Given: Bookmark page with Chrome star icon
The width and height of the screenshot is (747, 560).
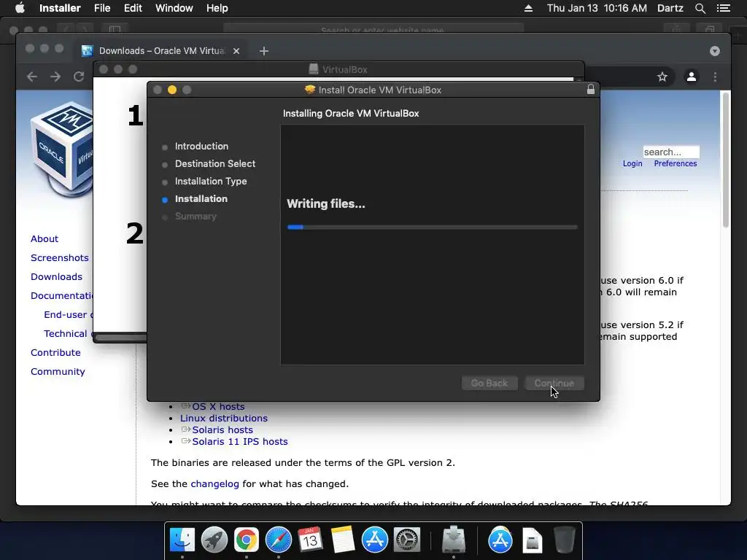Looking at the screenshot, I should (662, 77).
